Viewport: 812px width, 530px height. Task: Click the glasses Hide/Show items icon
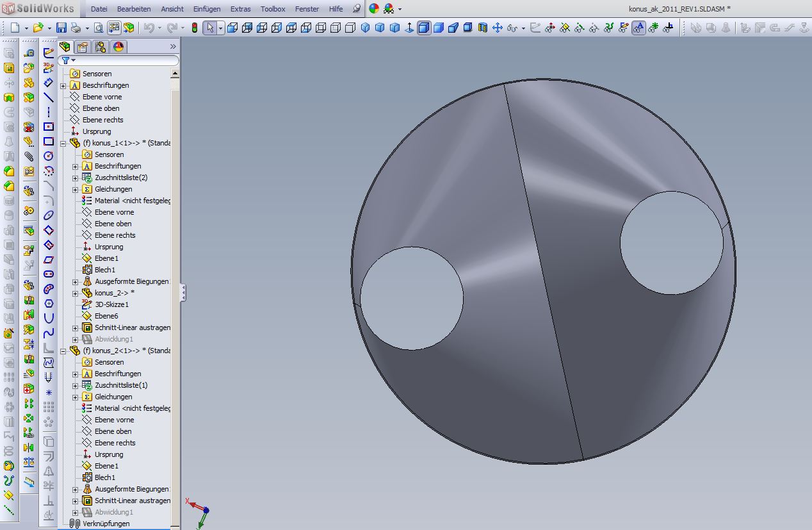pos(512,28)
